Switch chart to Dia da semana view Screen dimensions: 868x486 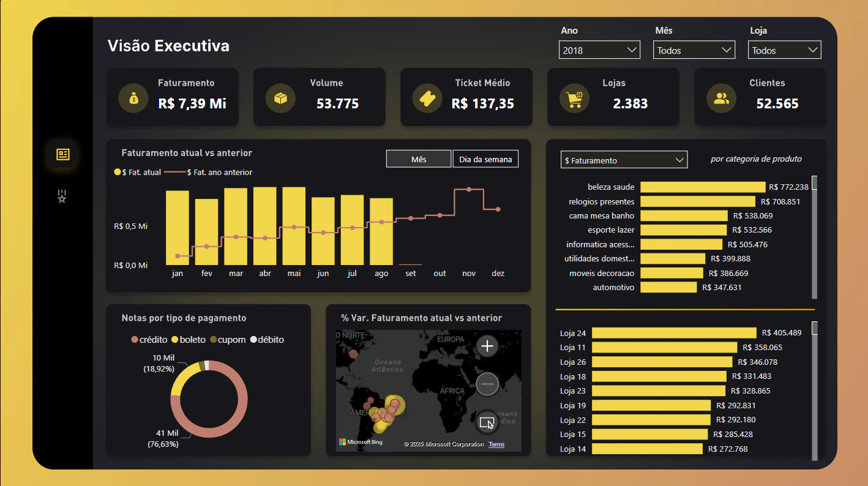click(485, 159)
